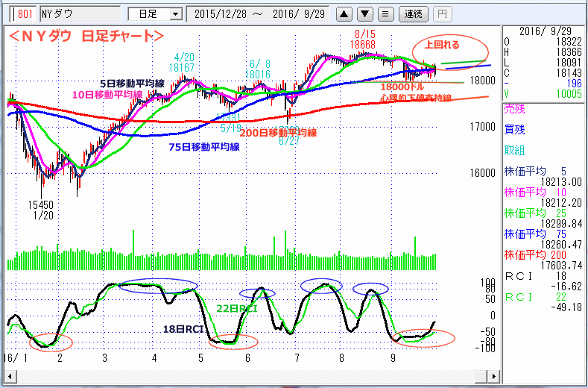
Task: Select the 取組 legend label
Action: point(514,148)
